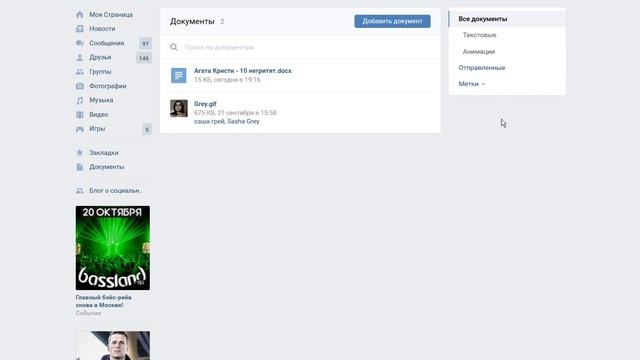Click the ad thumbnail with a man
The width and height of the screenshot is (640, 360).
pos(113,345)
